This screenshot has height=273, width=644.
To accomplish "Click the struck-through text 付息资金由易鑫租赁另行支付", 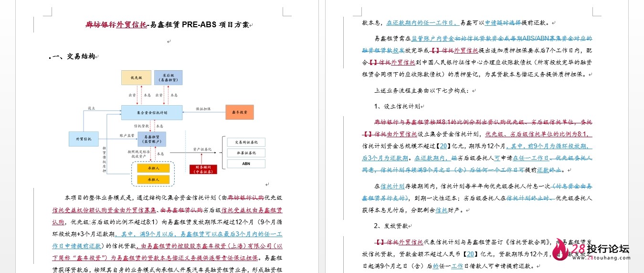I will pyautogui.click(x=477, y=192).
